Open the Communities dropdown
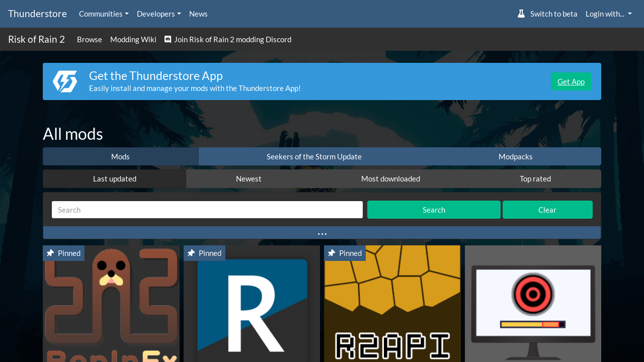644x362 pixels. tap(104, 14)
